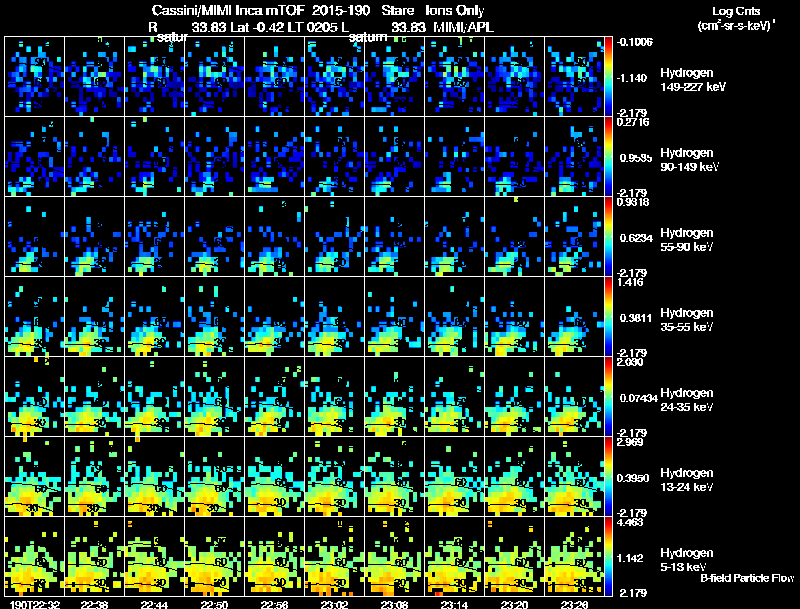Image resolution: width=800 pixels, height=609 pixels.
Task: Click the -1.140 color scale value
Action: (x=633, y=78)
